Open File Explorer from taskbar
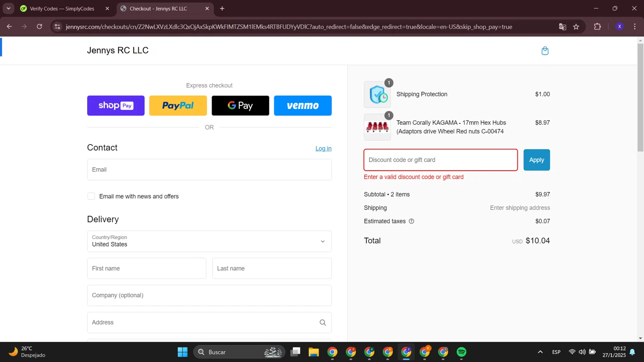The height and width of the screenshot is (362, 644). tap(314, 352)
